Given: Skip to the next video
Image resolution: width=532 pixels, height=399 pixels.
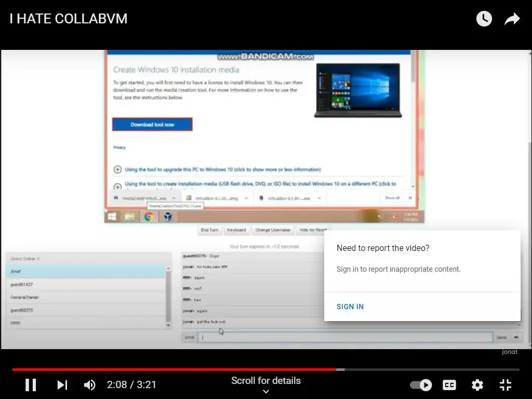Looking at the screenshot, I should click(x=62, y=385).
